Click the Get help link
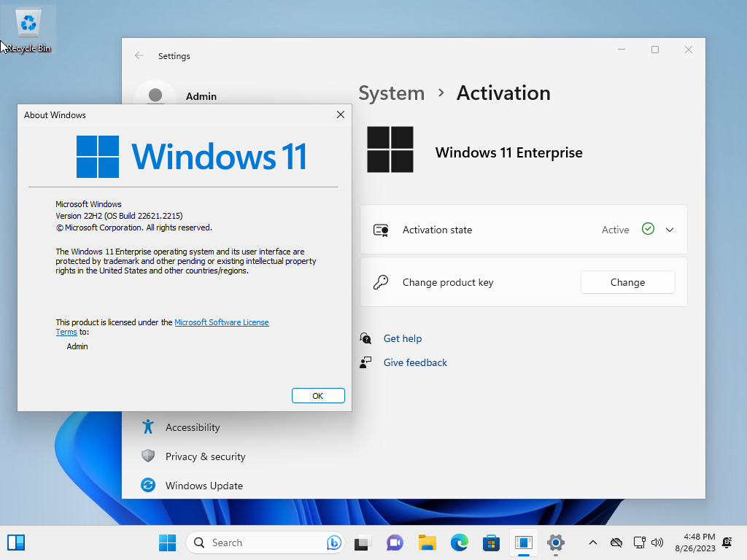The height and width of the screenshot is (560, 747). tap(403, 338)
